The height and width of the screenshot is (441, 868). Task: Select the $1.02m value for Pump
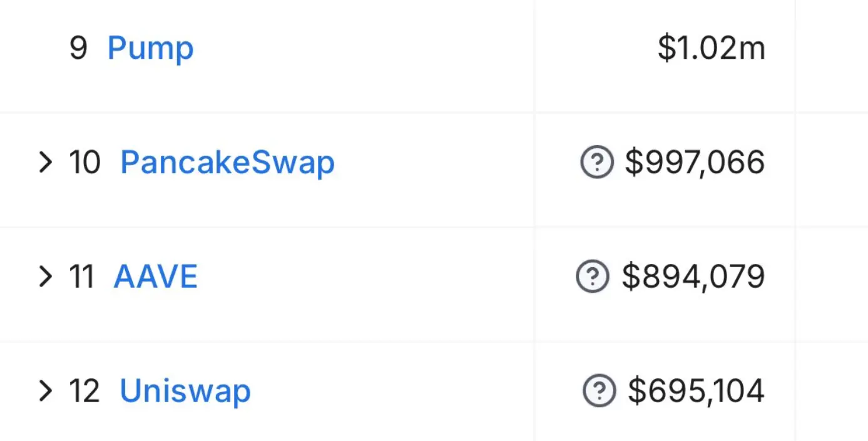(x=712, y=48)
